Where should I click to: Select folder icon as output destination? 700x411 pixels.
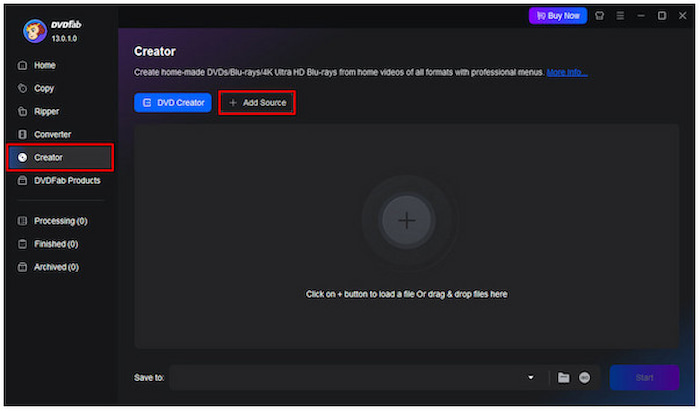[x=564, y=377]
